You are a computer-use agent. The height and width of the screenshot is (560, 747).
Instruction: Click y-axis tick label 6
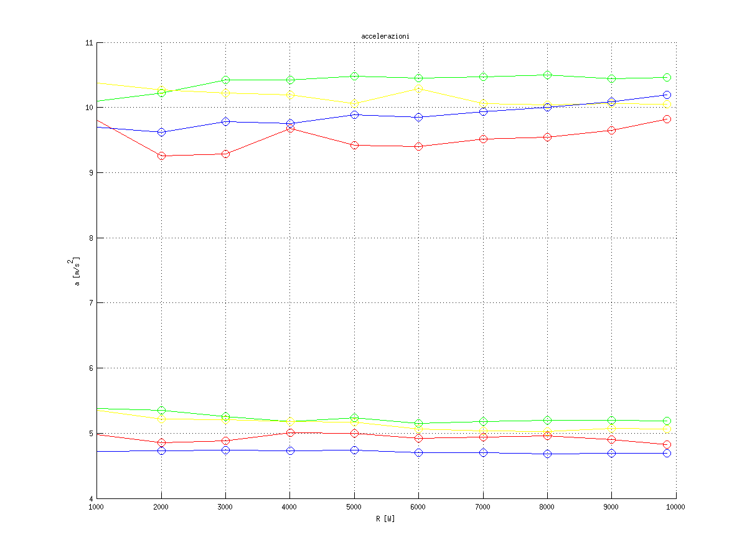pyautogui.click(x=91, y=368)
